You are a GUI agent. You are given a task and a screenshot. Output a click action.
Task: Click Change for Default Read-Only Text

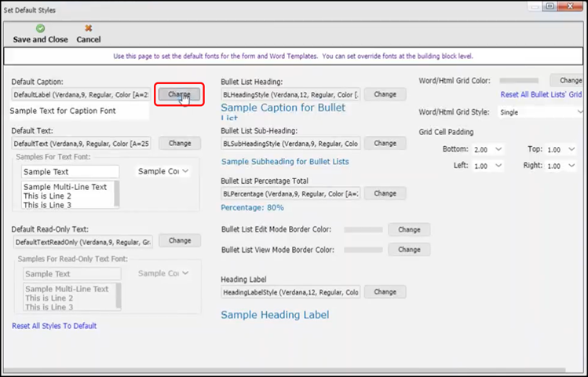[x=180, y=241]
